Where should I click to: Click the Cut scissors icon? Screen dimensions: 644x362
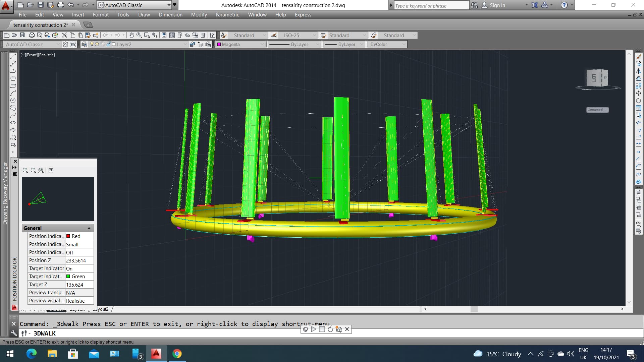(x=65, y=35)
